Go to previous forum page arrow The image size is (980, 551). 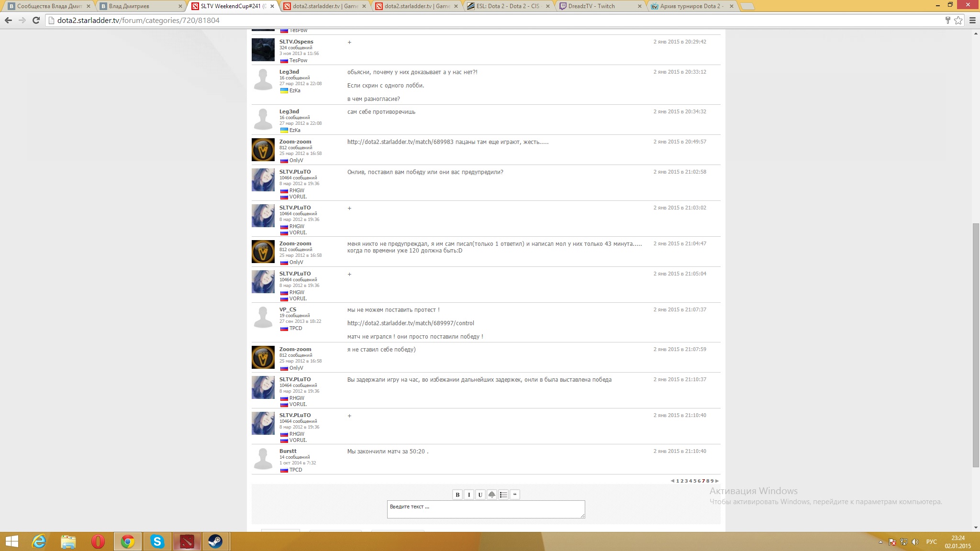672,481
